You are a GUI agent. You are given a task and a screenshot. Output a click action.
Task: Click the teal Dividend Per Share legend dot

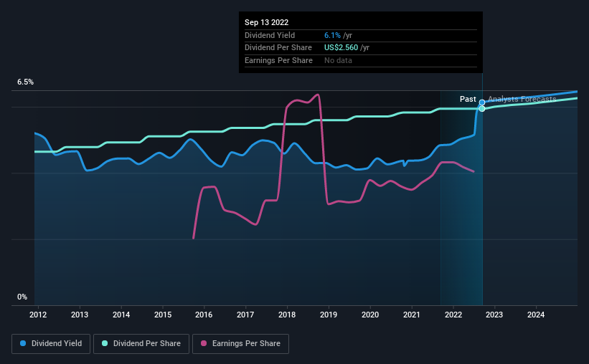pyautogui.click(x=105, y=343)
